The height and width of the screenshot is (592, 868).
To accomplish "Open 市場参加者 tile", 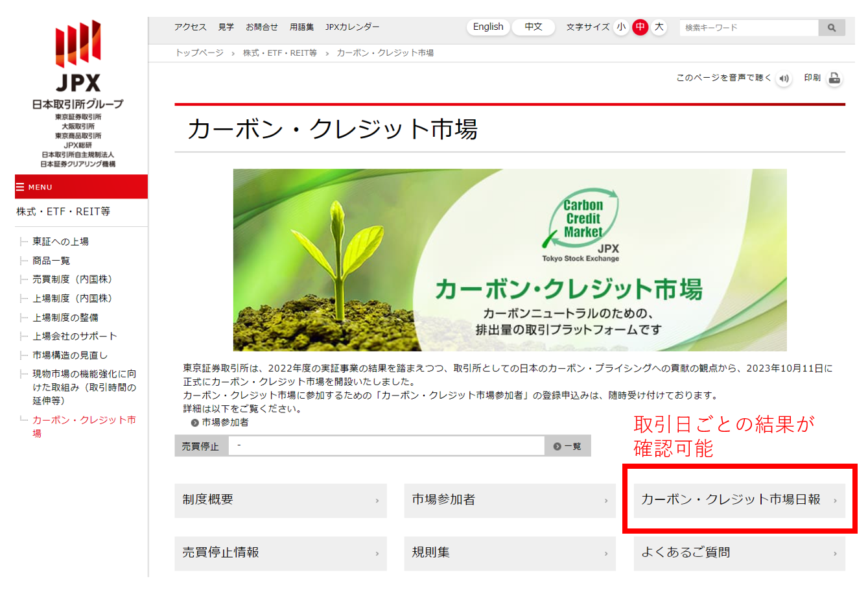I will 510,500.
